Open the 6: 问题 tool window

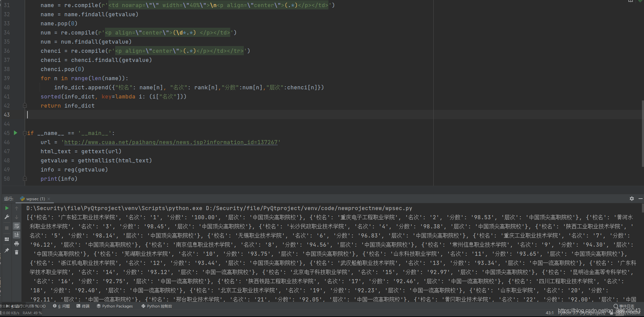pos(61,306)
